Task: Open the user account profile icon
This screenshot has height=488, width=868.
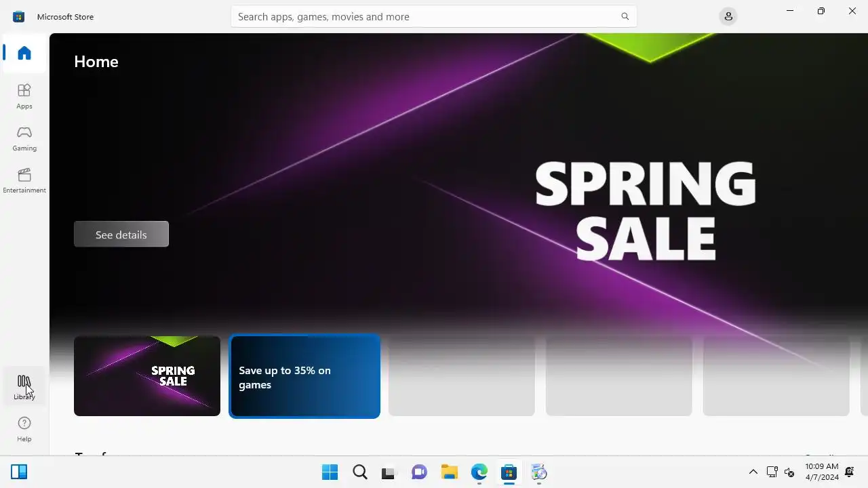Action: pyautogui.click(x=728, y=16)
